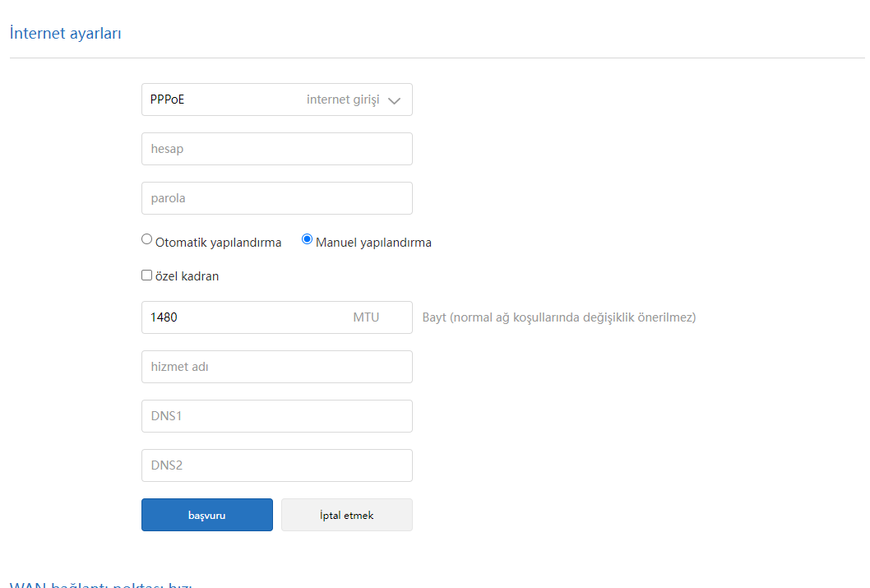Focus the hesap input field
This screenshot has width=870, height=588.
[x=277, y=149]
